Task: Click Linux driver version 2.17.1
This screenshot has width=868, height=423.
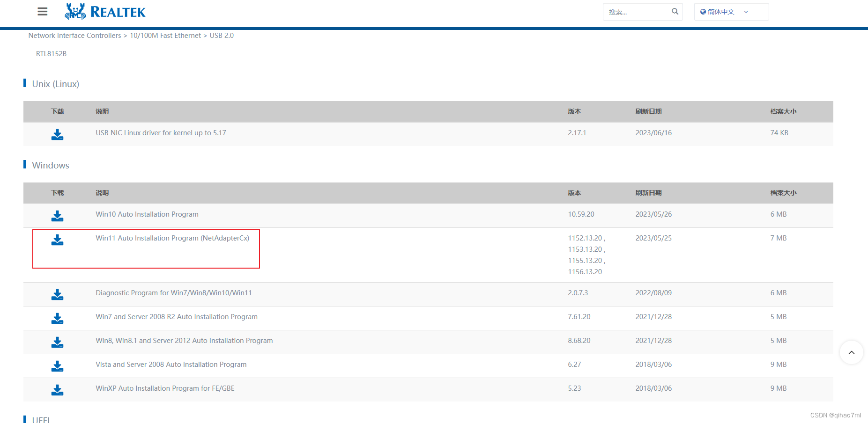Action: [577, 133]
